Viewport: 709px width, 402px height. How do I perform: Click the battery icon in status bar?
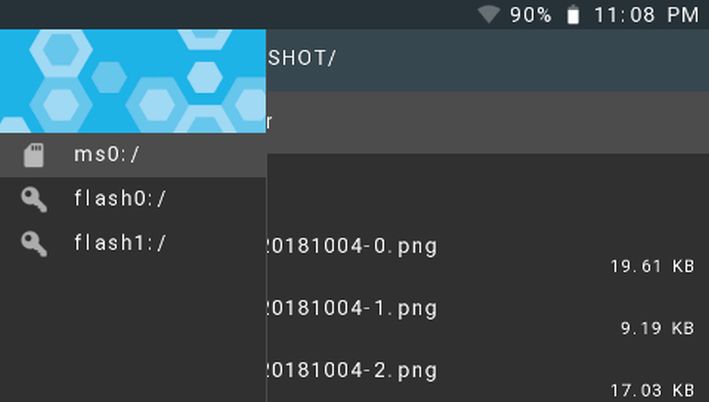pyautogui.click(x=573, y=14)
